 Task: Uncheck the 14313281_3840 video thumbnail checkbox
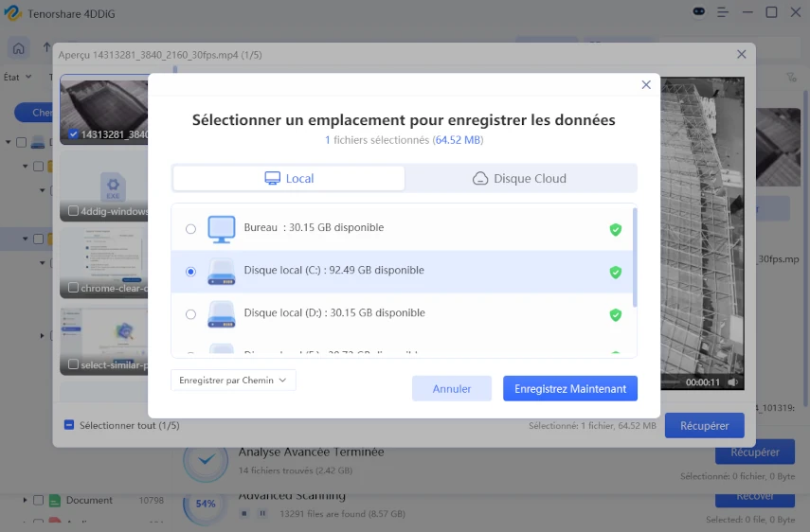tap(73, 134)
